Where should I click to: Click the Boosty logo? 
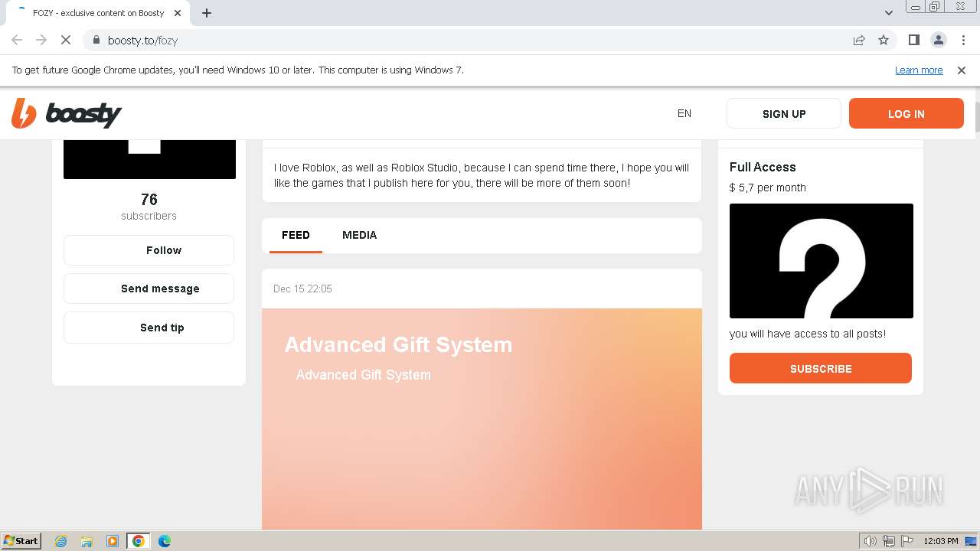click(x=67, y=113)
